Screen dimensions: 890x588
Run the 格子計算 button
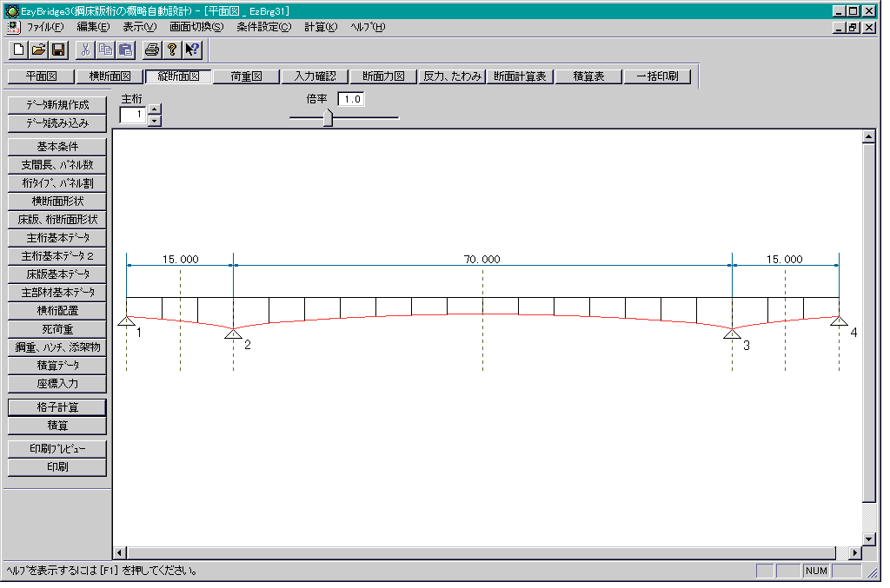coord(57,407)
